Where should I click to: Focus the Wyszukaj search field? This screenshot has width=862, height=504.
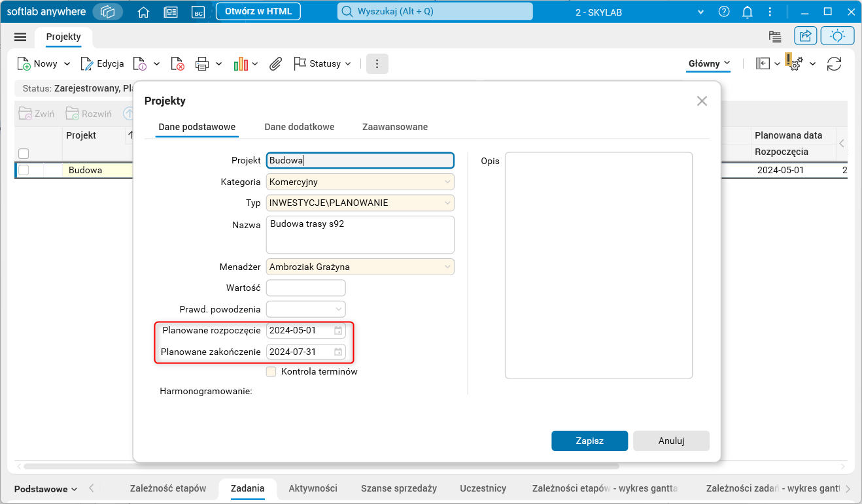pyautogui.click(x=435, y=12)
